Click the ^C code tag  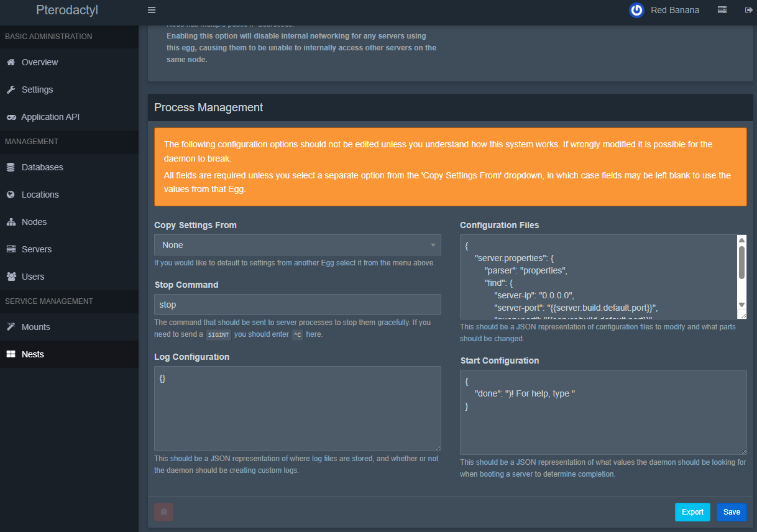(297, 335)
